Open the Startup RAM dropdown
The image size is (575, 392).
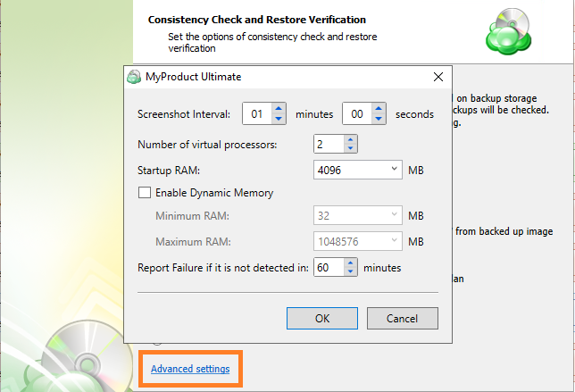pyautogui.click(x=395, y=169)
